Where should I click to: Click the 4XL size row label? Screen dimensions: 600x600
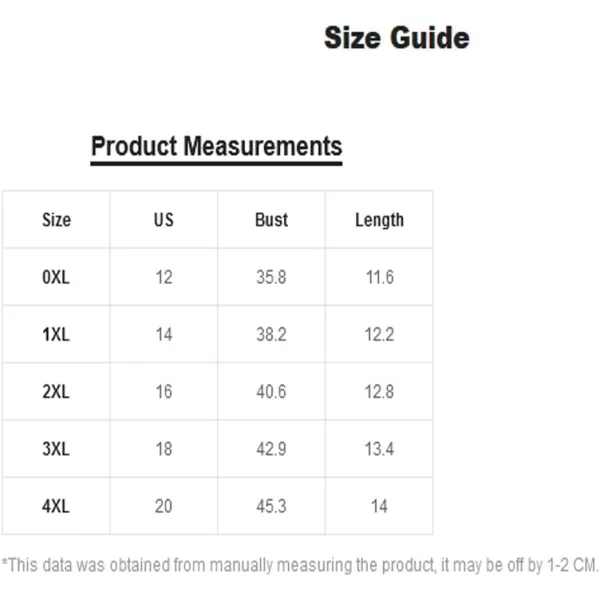[x=56, y=506]
